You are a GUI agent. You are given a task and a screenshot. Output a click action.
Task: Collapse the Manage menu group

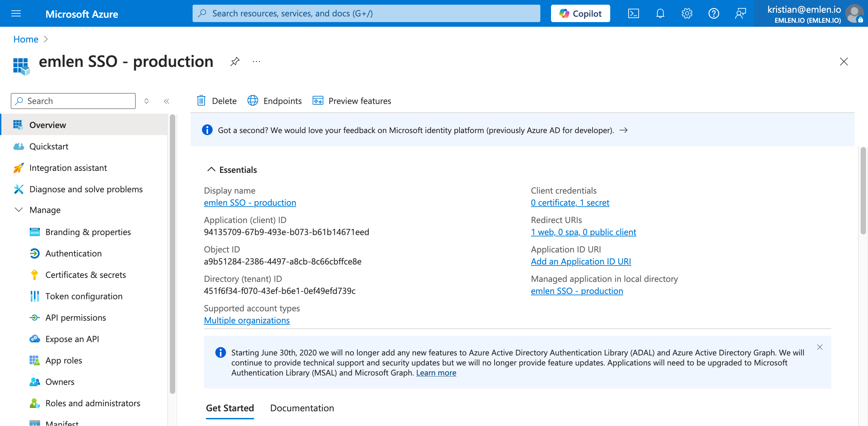tap(19, 210)
